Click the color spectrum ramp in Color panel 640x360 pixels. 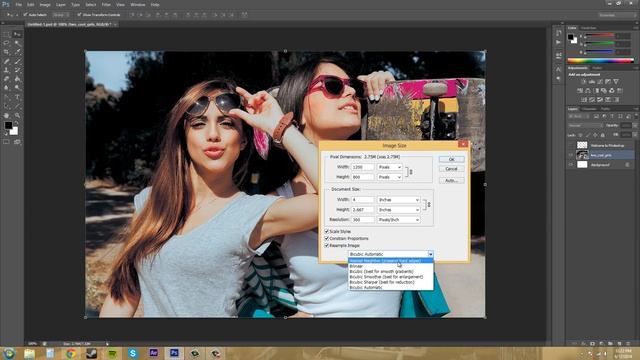coord(600,60)
